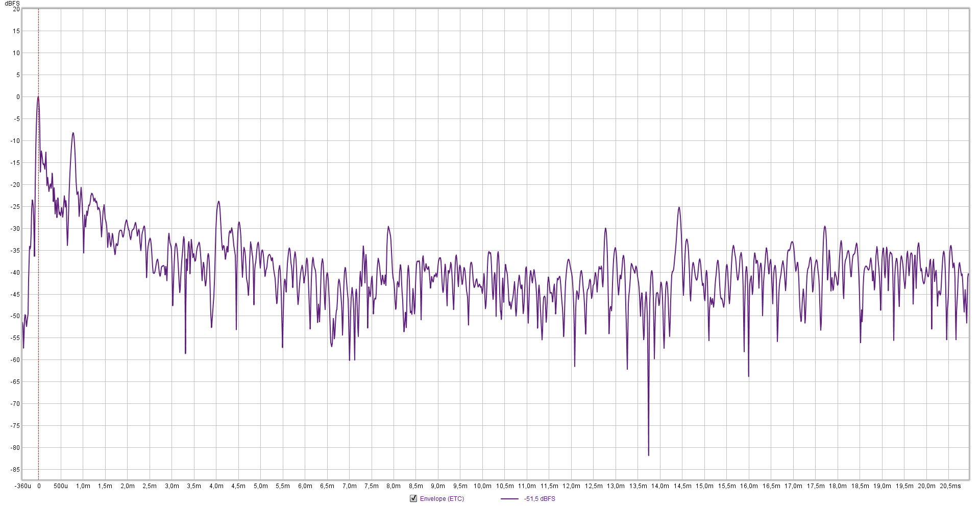The height and width of the screenshot is (506, 980).
Task: Click the 5,0m time axis label
Action: tap(260, 486)
